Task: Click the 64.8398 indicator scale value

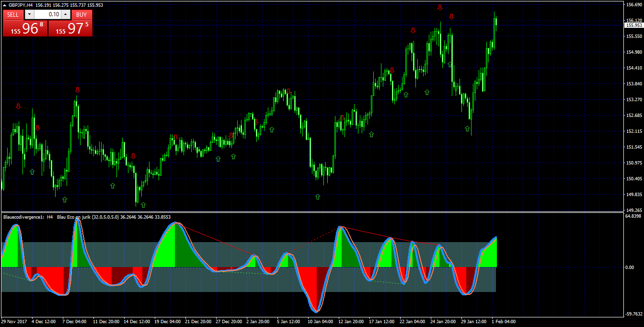Action: pyautogui.click(x=633, y=216)
